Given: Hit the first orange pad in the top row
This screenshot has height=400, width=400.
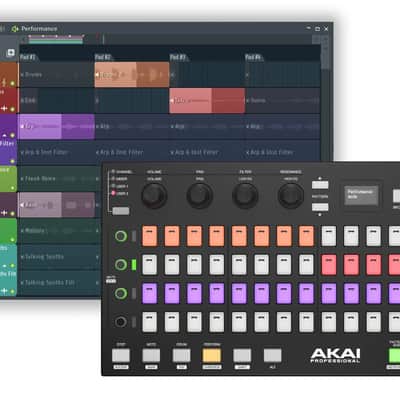Looking at the screenshot, I should [149, 236].
